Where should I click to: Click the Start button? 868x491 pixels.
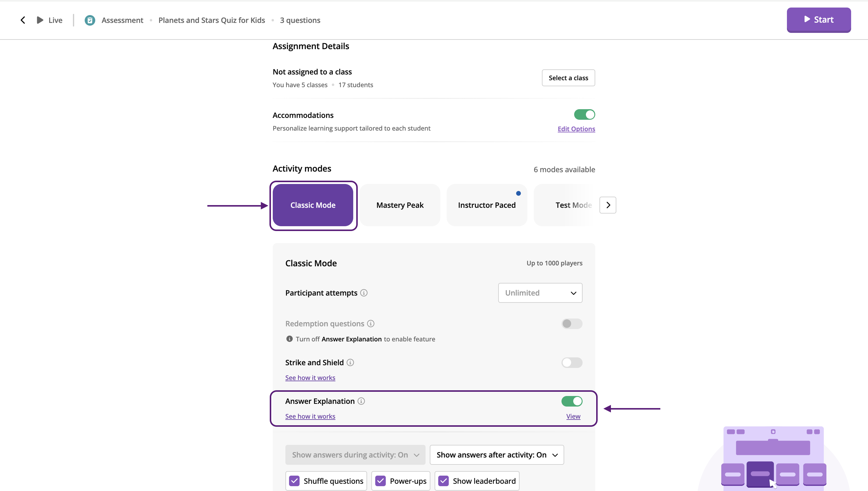(819, 20)
